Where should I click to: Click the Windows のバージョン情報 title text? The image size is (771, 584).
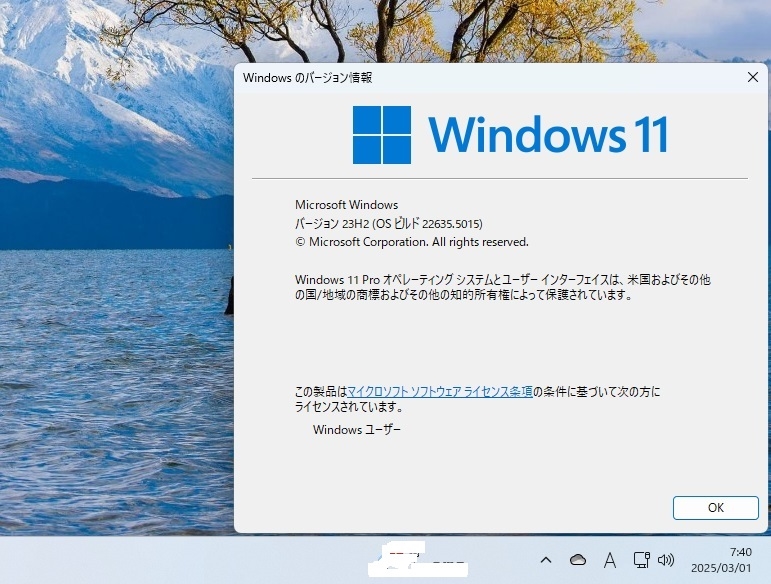coord(307,78)
